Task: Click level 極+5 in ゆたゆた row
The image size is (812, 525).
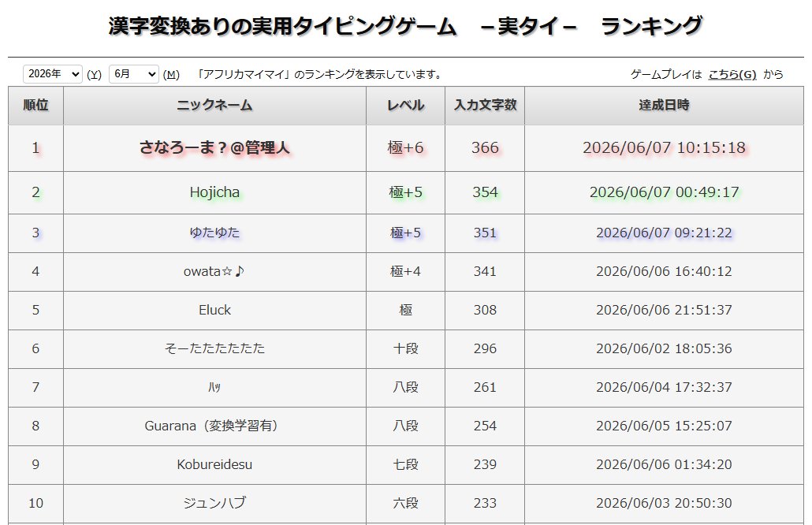Action: click(405, 233)
